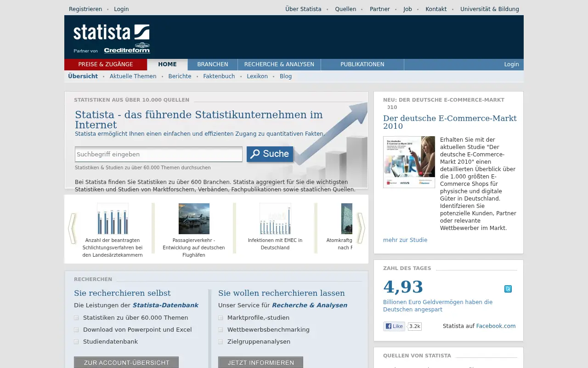Click the Zur Account-Übersicht button
The height and width of the screenshot is (368, 588).
click(x=126, y=362)
